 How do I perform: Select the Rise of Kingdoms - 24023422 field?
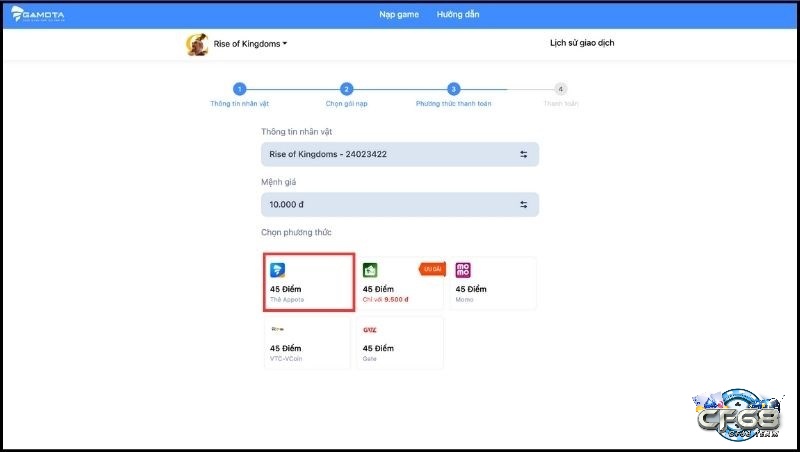[399, 154]
